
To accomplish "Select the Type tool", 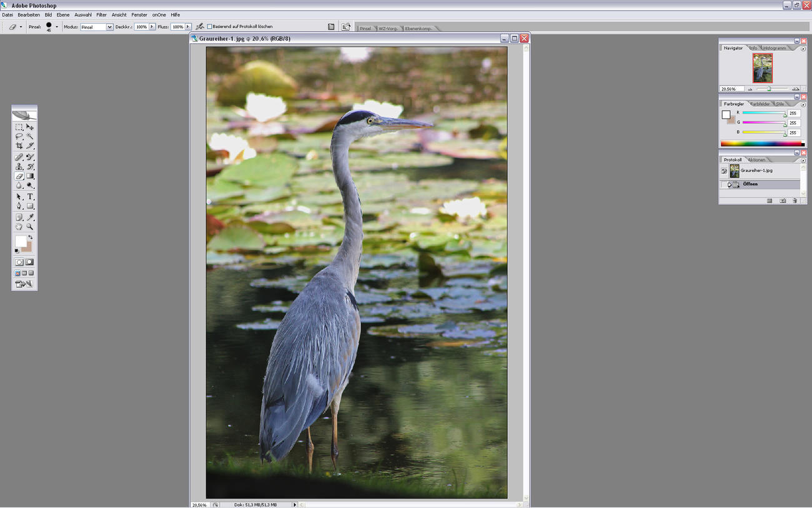I will point(30,196).
